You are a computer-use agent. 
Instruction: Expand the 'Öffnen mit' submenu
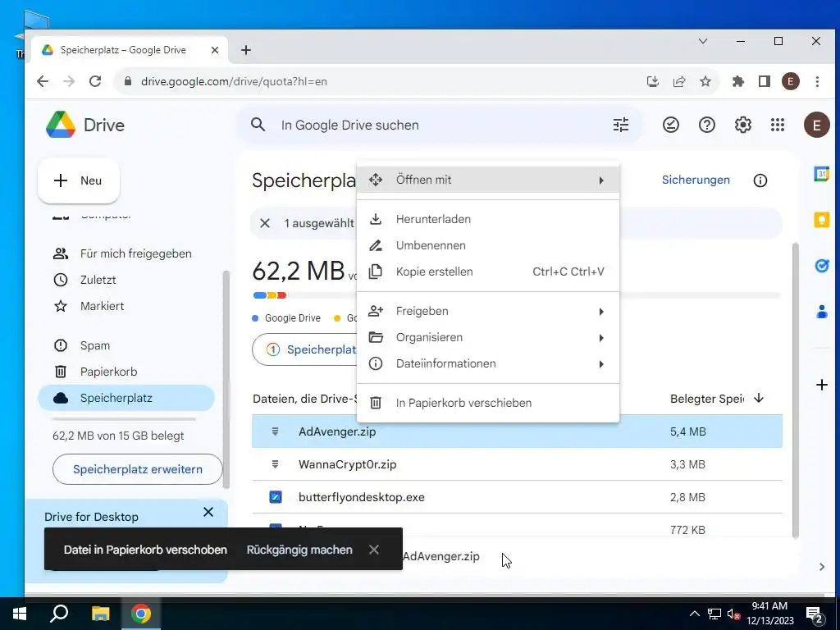(488, 180)
